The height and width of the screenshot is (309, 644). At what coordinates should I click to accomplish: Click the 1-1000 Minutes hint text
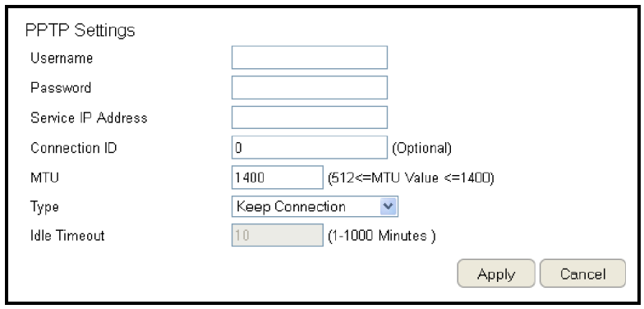381,236
